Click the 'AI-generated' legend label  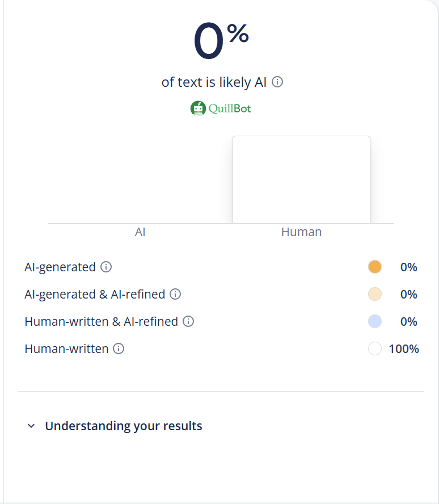tap(60, 267)
